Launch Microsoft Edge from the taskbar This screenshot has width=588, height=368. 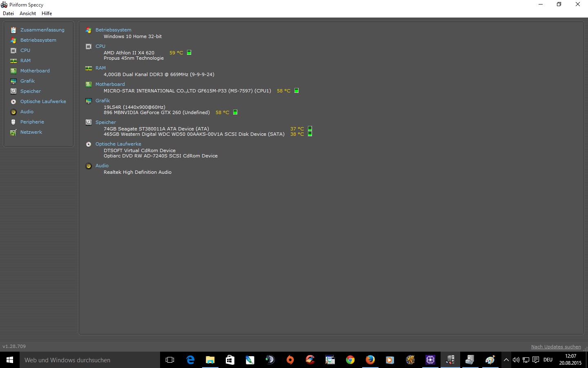tap(190, 360)
